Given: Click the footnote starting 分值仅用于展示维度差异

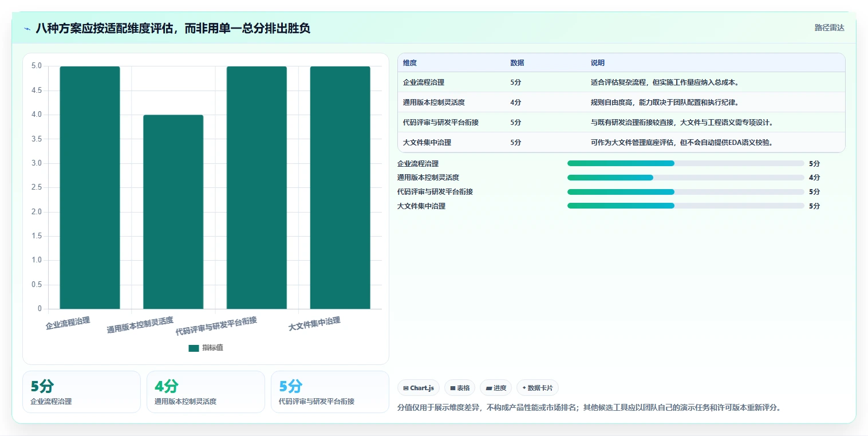Looking at the screenshot, I should click(x=589, y=408).
